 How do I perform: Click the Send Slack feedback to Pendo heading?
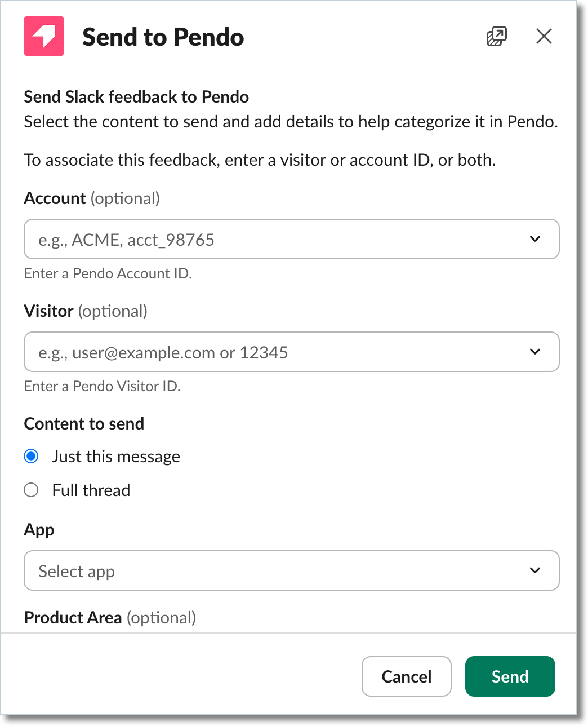tap(136, 97)
